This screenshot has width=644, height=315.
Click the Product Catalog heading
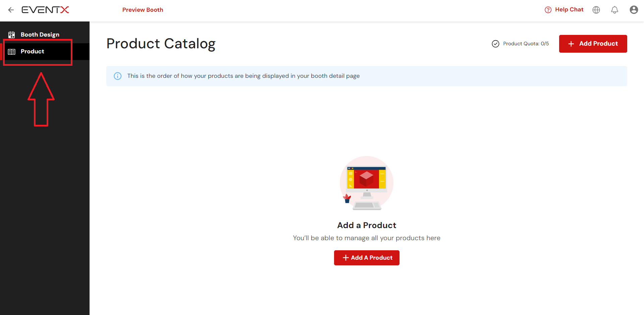(x=161, y=44)
